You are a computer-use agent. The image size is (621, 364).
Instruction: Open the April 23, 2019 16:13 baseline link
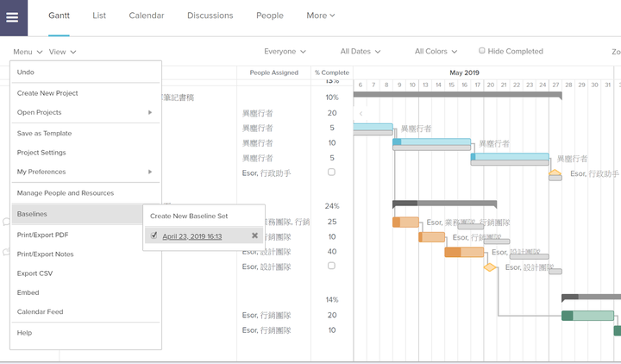tap(192, 236)
